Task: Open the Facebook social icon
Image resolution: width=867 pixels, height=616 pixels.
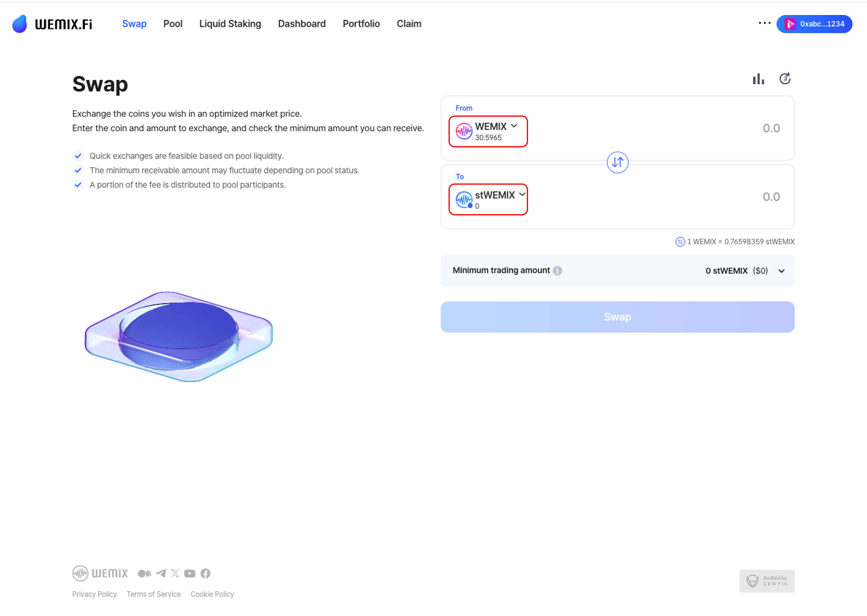Action: click(x=205, y=573)
